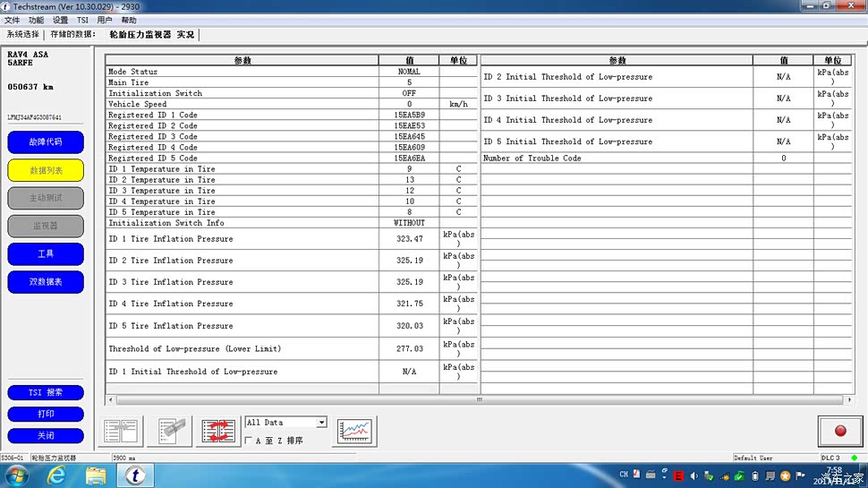Image resolution: width=868 pixels, height=488 pixels.
Task: Click the greyed 监视器 button
Action: click(x=46, y=226)
